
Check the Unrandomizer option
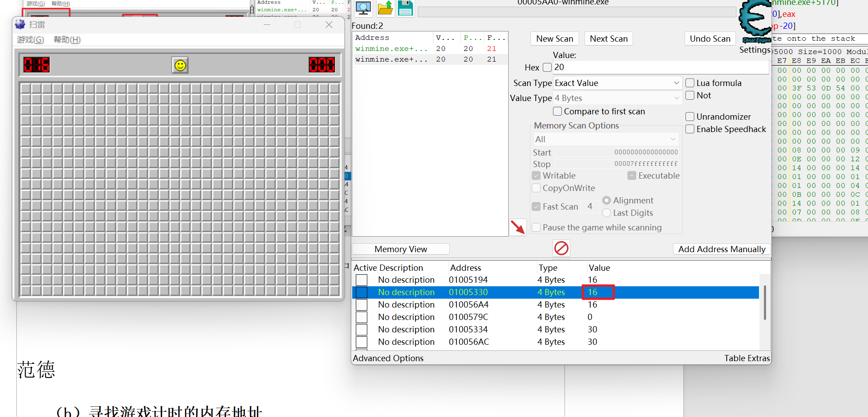[690, 117]
